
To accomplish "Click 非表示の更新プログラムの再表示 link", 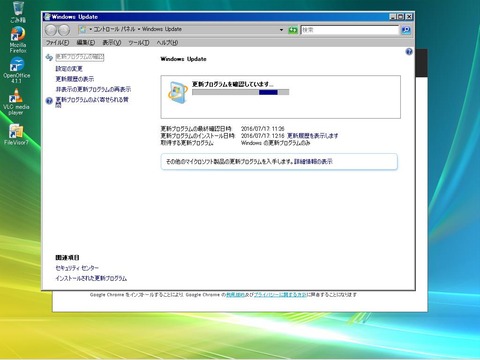I will coord(93,89).
